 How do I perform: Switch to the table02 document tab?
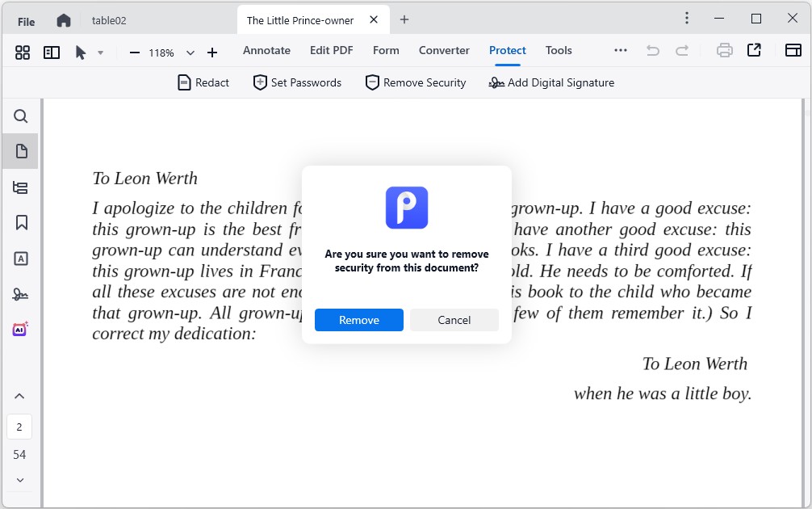click(x=109, y=21)
